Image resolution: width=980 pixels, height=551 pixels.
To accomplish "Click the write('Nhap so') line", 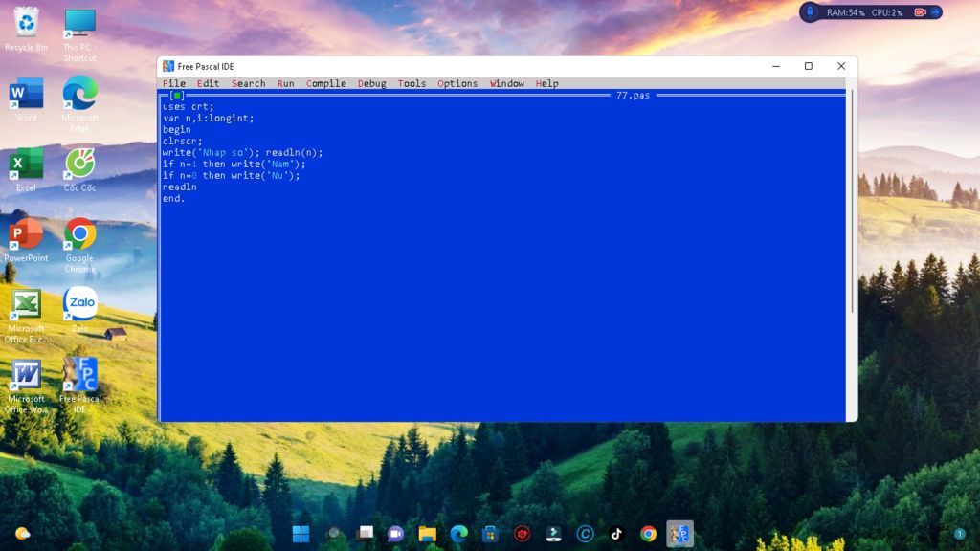I will click(x=242, y=152).
